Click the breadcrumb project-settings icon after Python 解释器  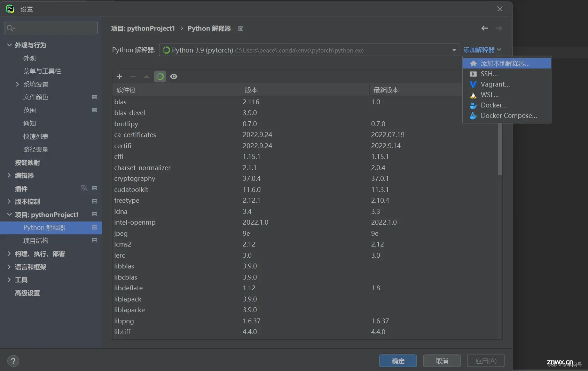[241, 29]
